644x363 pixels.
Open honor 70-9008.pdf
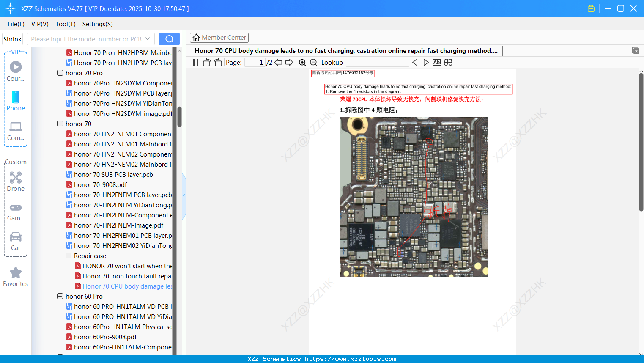(x=96, y=184)
